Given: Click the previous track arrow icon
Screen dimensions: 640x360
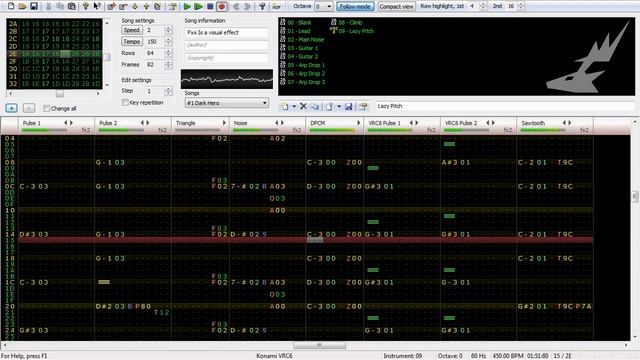Looking at the screenshot, I should 236,6.
